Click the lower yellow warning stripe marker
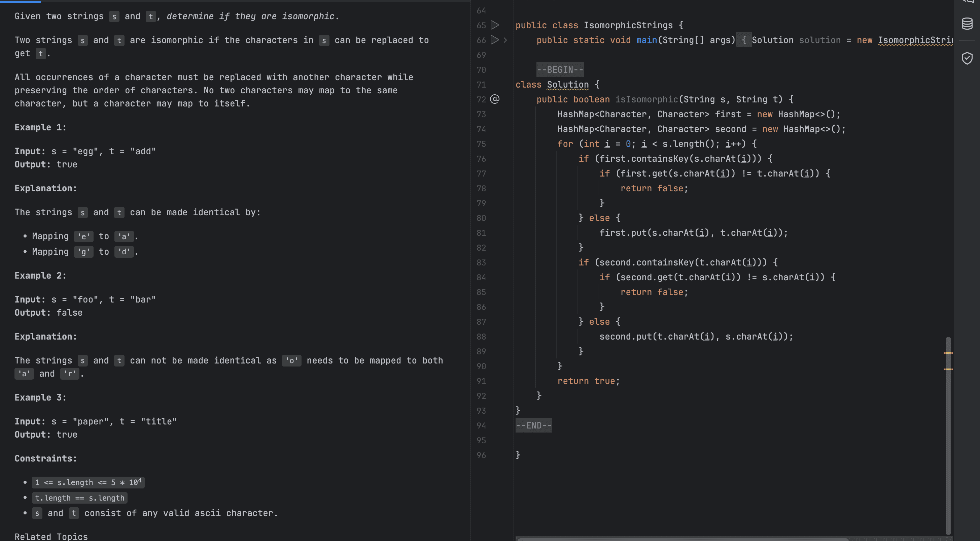The width and height of the screenshot is (980, 541). tap(948, 369)
